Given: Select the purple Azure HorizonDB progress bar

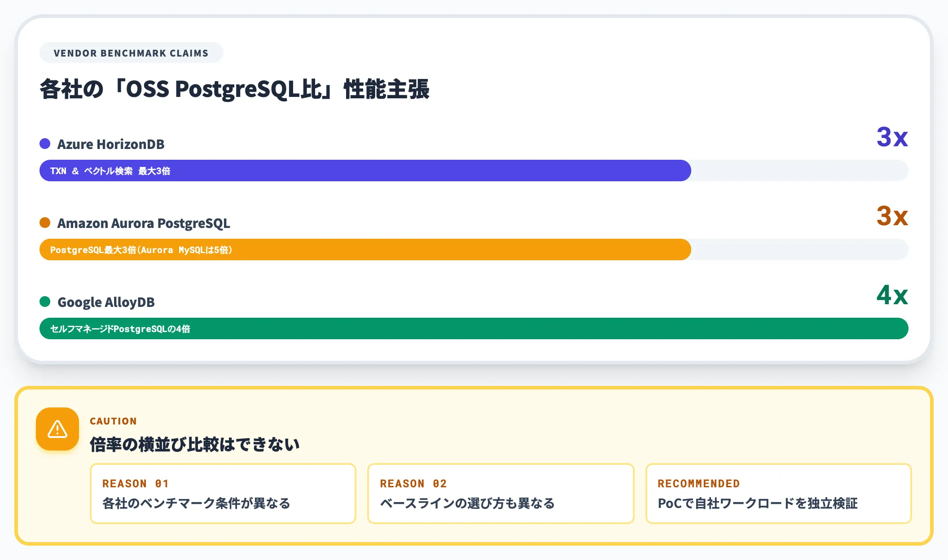Looking at the screenshot, I should (365, 171).
